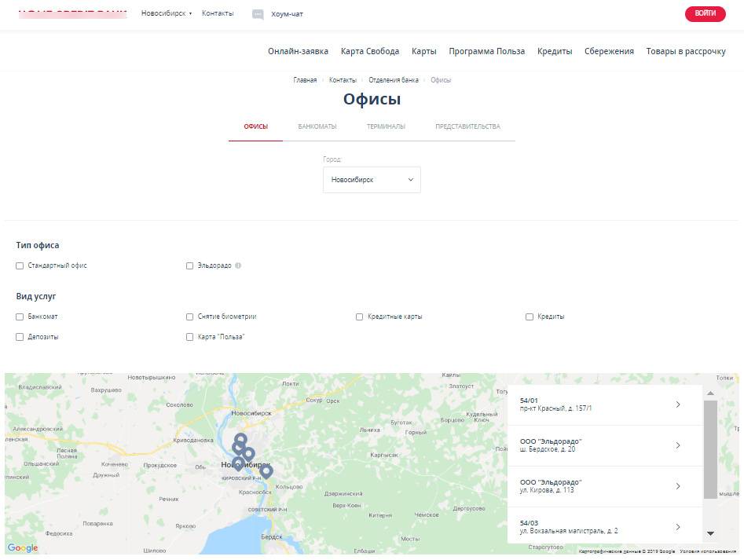Image resolution: width=744 pixels, height=560 pixels.
Task: Open the Карта Свобода menu link
Action: pyautogui.click(x=370, y=51)
